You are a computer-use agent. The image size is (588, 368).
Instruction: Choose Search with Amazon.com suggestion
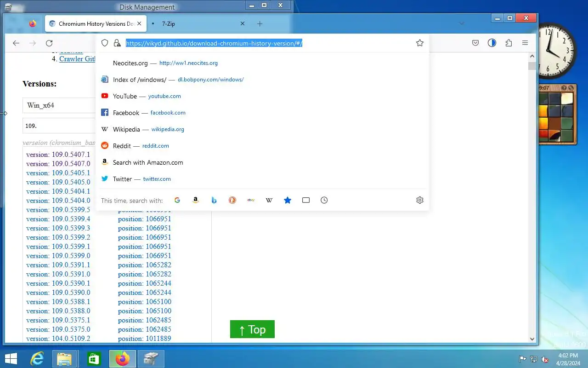pyautogui.click(x=263, y=162)
